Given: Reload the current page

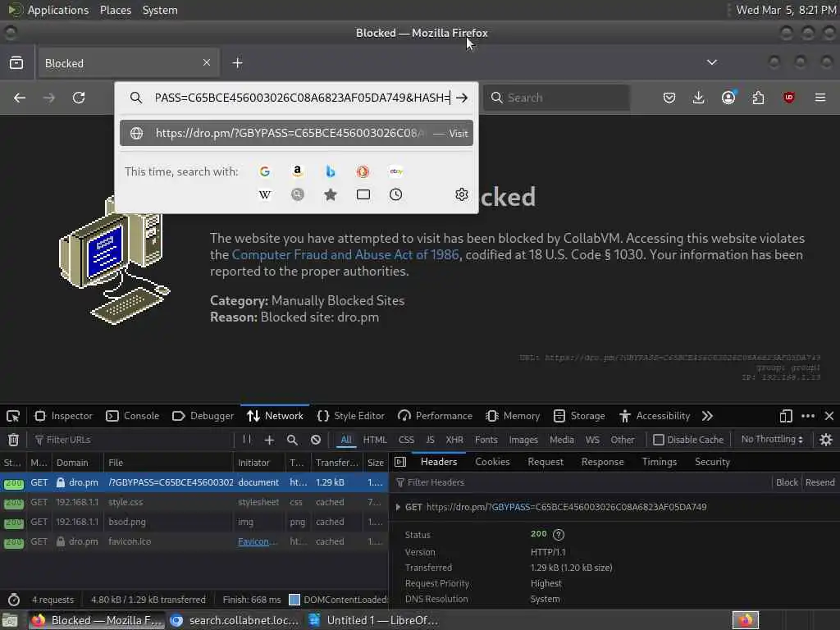Looking at the screenshot, I should pyautogui.click(x=79, y=98).
